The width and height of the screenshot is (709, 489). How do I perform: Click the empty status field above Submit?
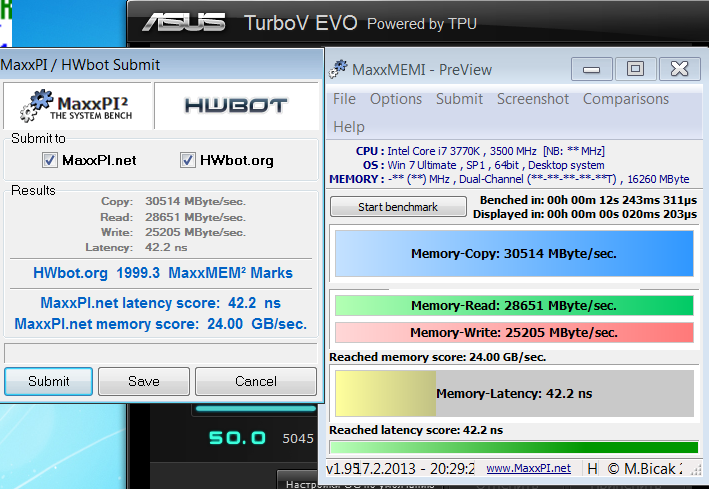(x=161, y=353)
